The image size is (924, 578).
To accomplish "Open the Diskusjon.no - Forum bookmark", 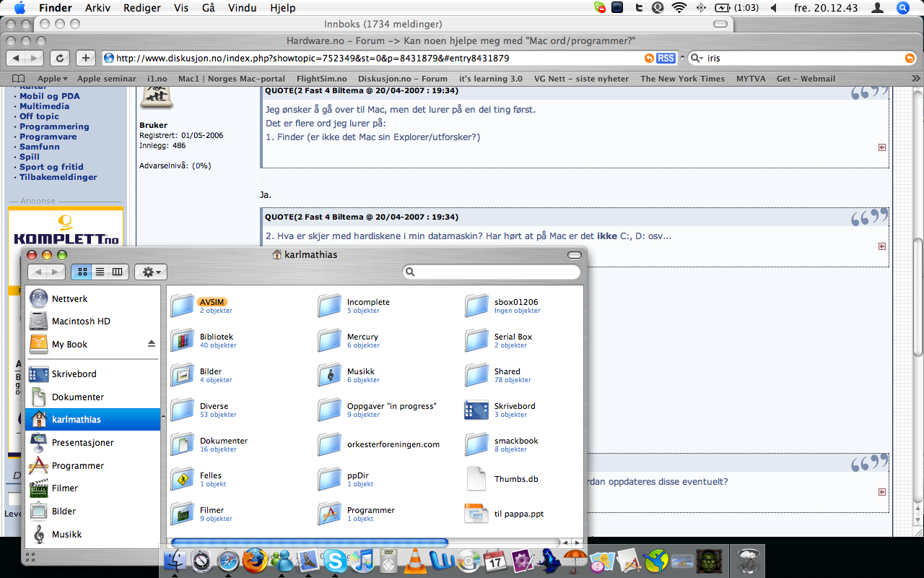I will point(403,79).
